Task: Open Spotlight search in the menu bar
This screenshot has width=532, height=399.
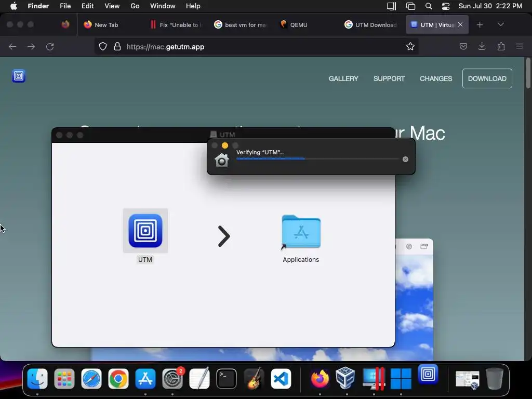Action: (429, 6)
